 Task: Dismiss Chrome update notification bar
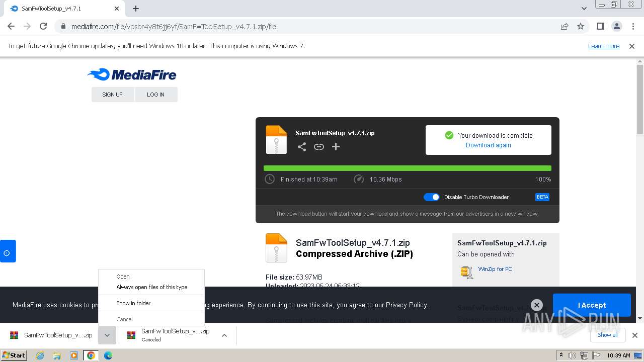[x=632, y=46]
